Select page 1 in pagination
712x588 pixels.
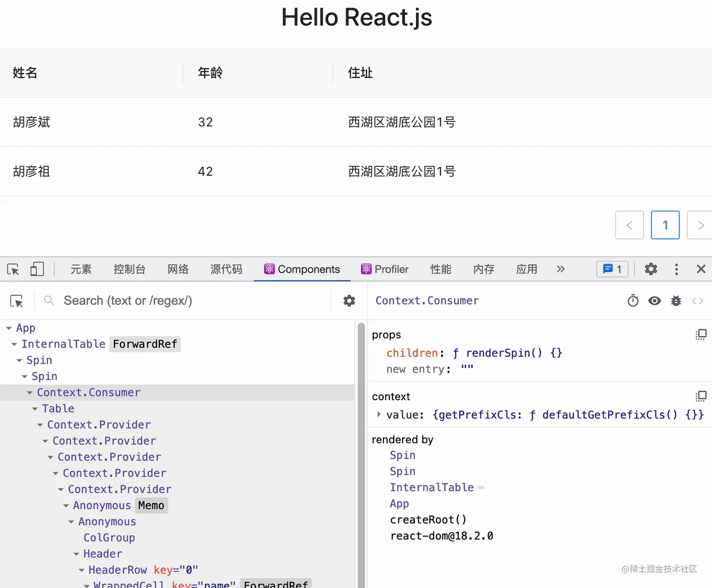(x=665, y=225)
